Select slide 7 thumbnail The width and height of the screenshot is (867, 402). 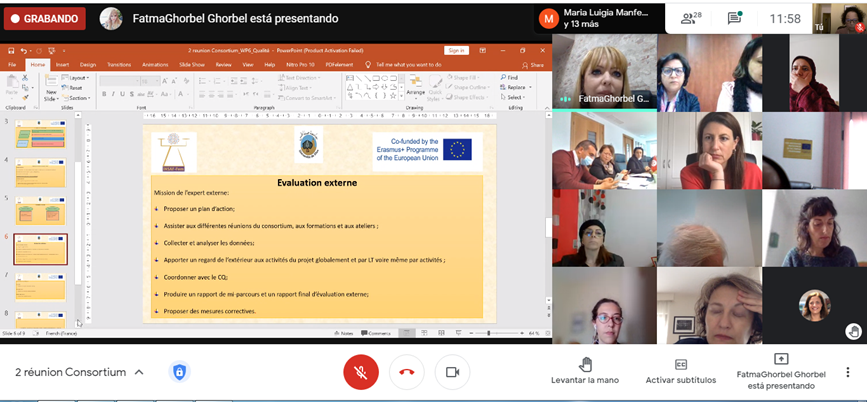40,287
